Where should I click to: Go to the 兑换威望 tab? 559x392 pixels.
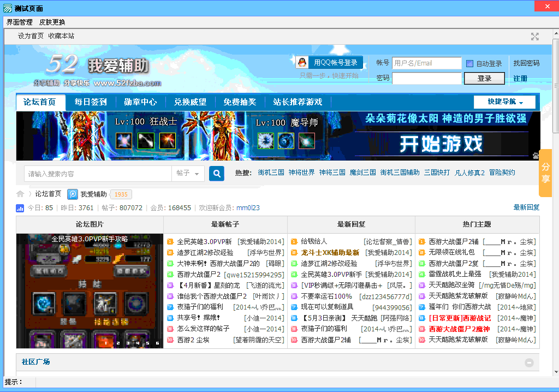[190, 102]
